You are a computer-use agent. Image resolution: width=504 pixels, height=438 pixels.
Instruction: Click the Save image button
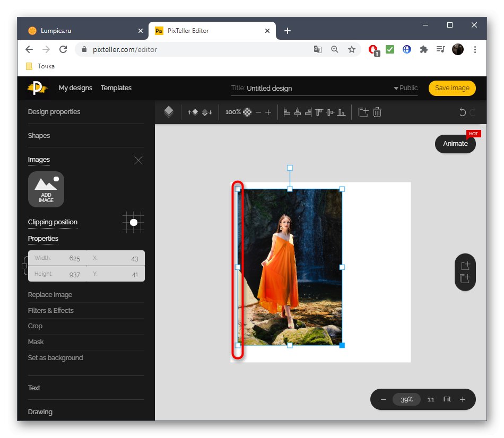[452, 88]
